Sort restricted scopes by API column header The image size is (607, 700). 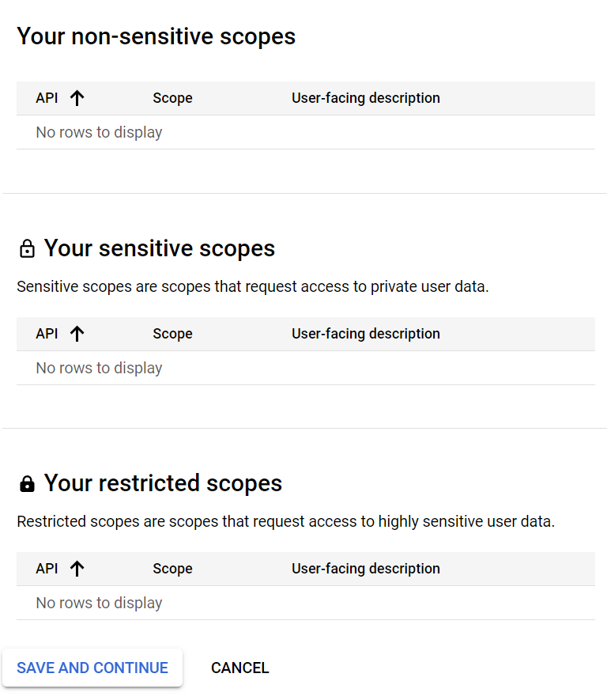pyautogui.click(x=47, y=569)
